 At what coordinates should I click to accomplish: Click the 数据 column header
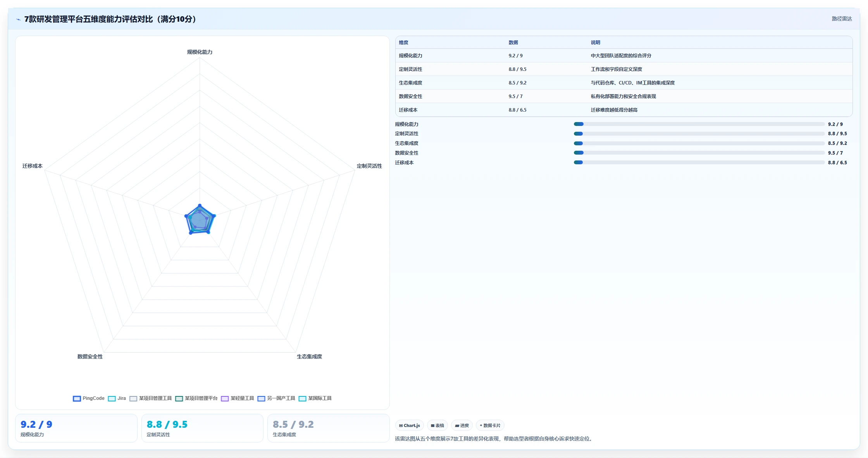(x=513, y=43)
